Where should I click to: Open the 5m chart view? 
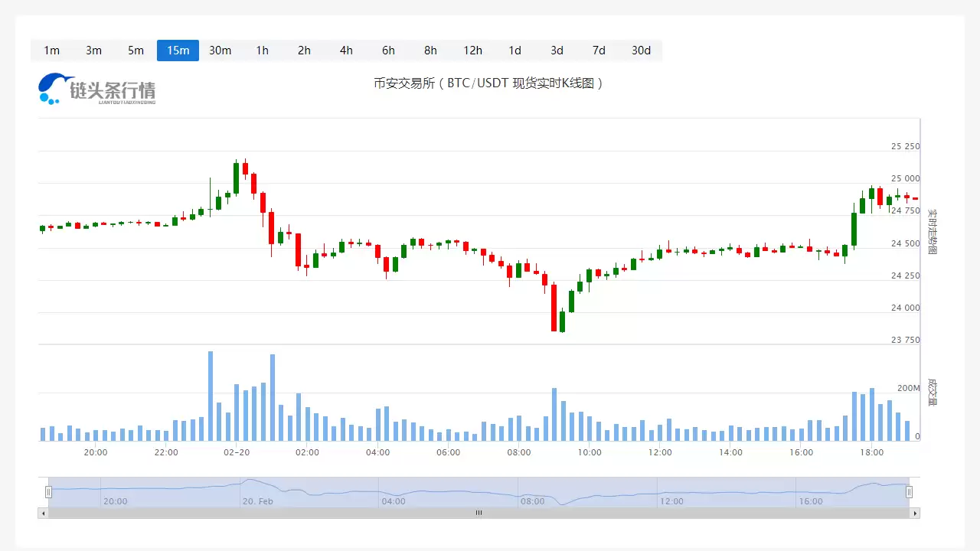136,51
